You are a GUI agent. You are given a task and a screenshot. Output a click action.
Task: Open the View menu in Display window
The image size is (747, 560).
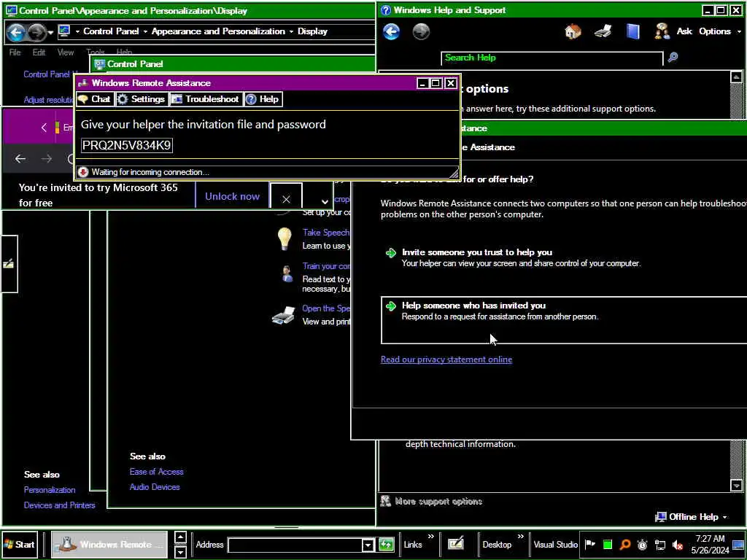(66, 52)
